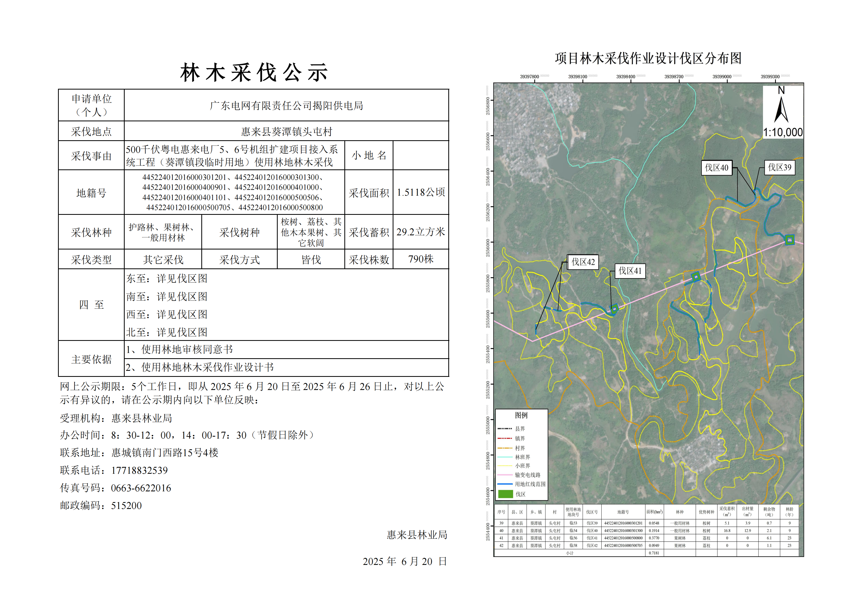
Task: Click the 使用林地地块号 column header in the map table
Action: [573, 512]
